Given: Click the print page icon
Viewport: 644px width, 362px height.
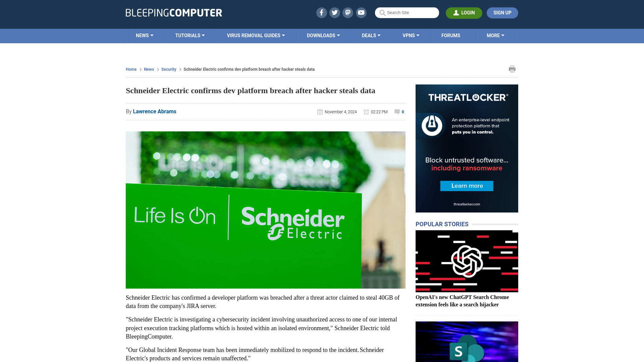Looking at the screenshot, I should tap(512, 69).
